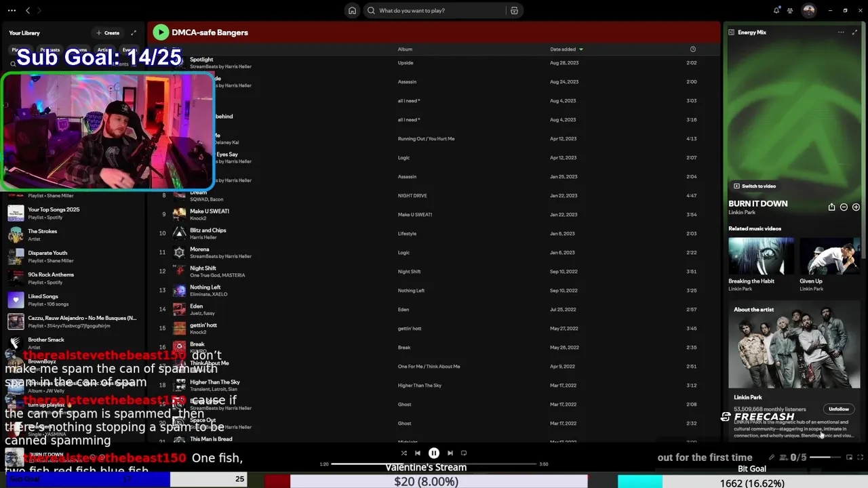Pause the current song
The height and width of the screenshot is (488, 868).
point(434,453)
